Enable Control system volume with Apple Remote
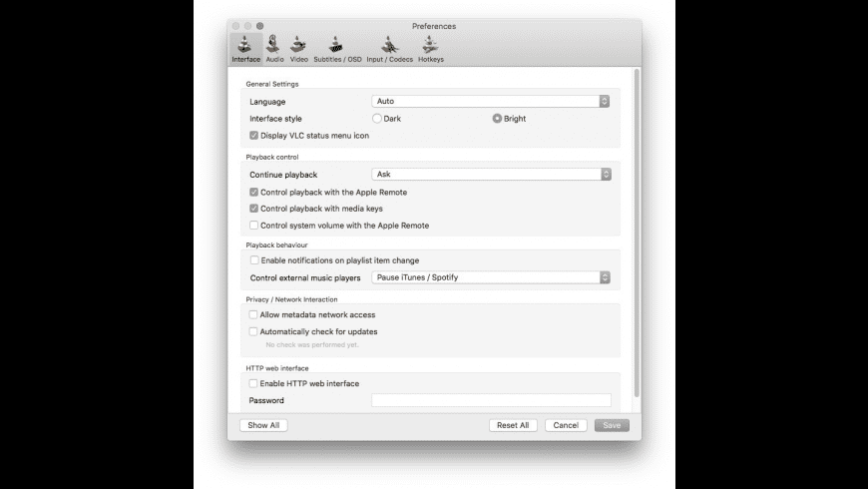Screen dimensions: 868x489 coord(253,226)
